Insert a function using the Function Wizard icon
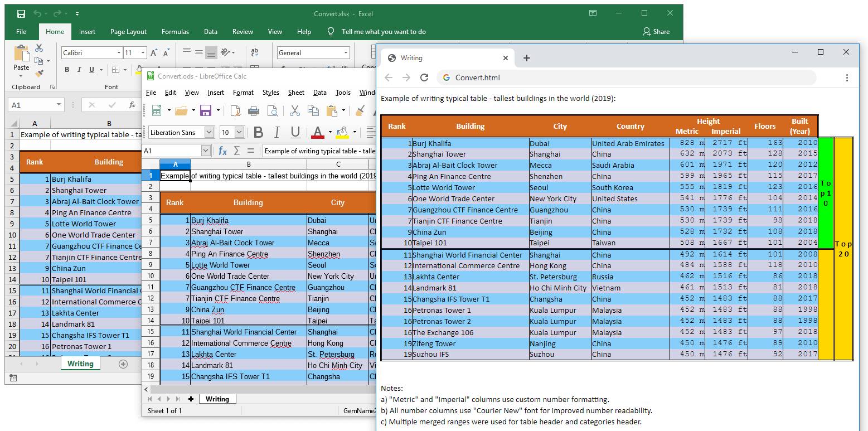The image size is (868, 431). coord(222,149)
